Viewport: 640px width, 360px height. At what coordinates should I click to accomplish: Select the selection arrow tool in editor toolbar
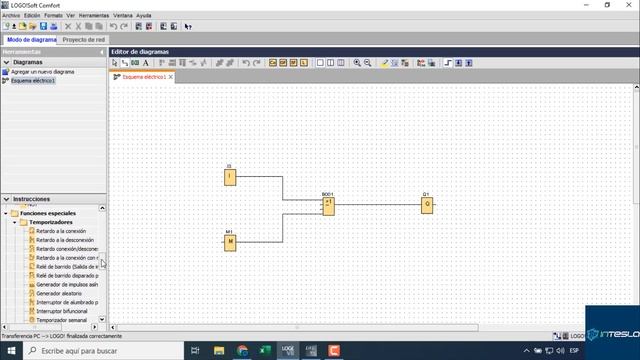tap(115, 63)
